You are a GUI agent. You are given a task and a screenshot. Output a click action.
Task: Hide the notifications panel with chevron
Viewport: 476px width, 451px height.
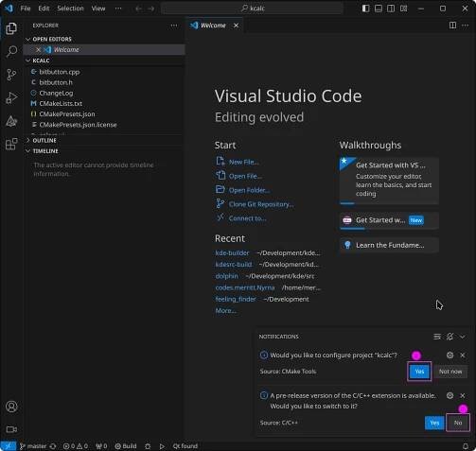pos(463,337)
